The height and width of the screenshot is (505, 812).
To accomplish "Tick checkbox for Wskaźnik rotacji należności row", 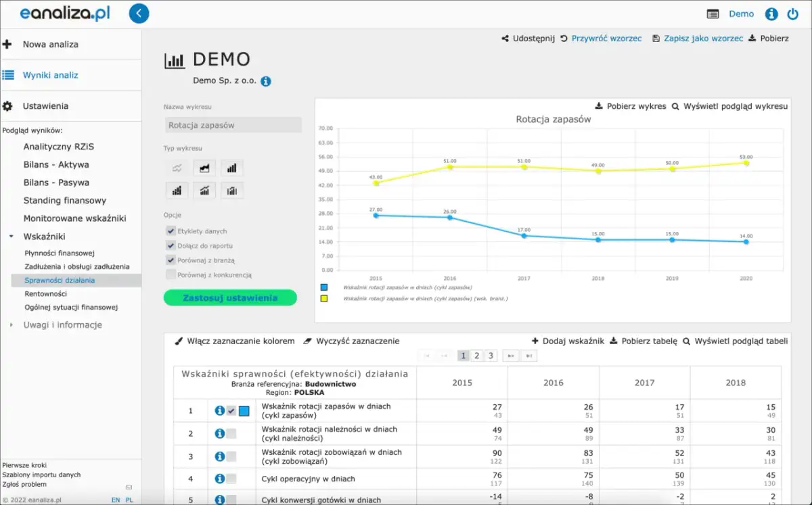I will 231,434.
